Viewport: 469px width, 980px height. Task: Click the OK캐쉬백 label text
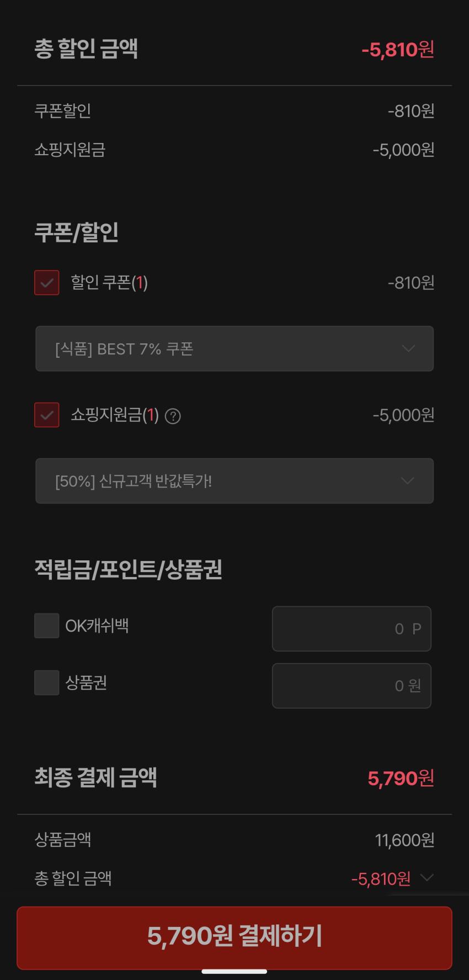[97, 626]
